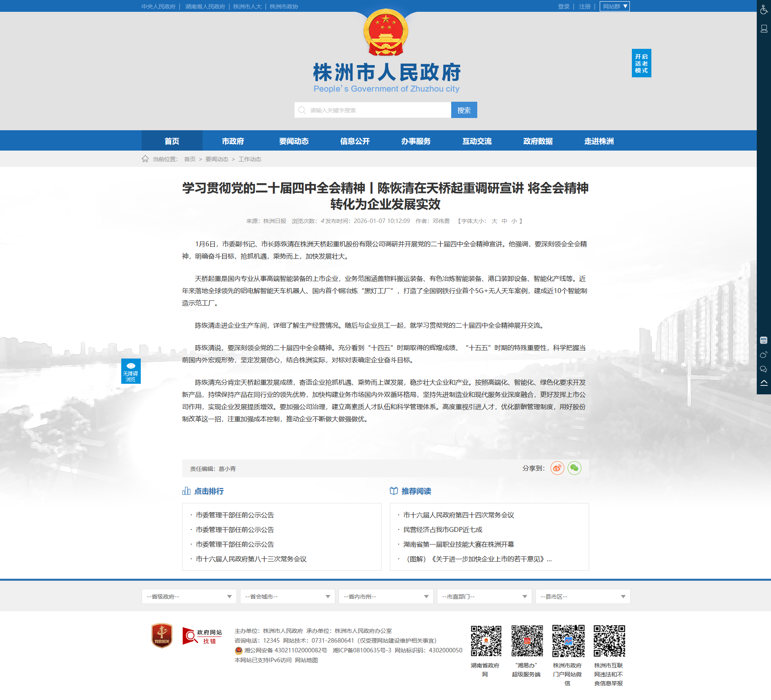The width and height of the screenshot is (771, 700).
Task: Share article via orange Weibo icon
Action: tap(557, 468)
